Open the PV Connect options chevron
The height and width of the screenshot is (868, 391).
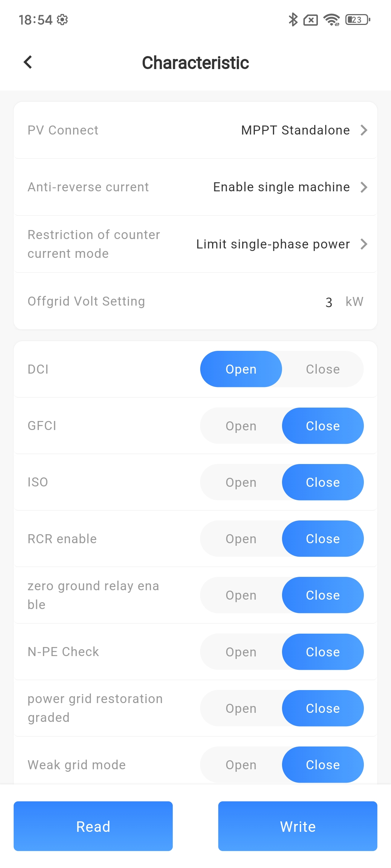[364, 130]
